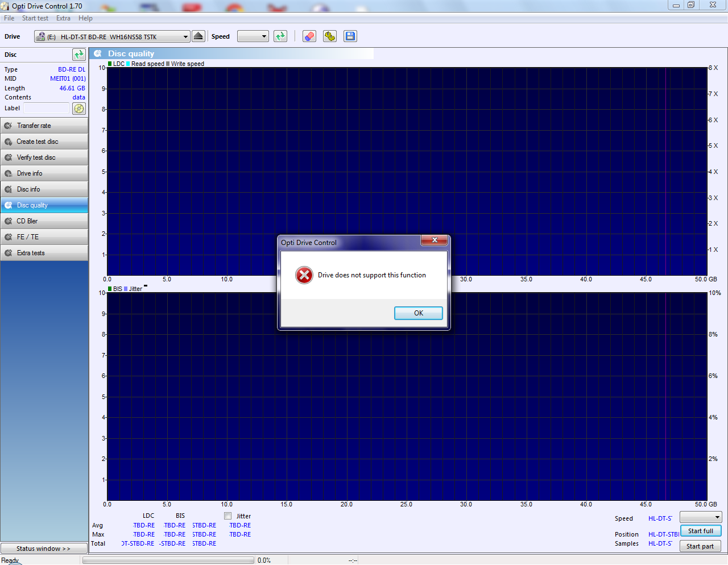Open the CD Bler test
This screenshot has width=728, height=565.
44,221
